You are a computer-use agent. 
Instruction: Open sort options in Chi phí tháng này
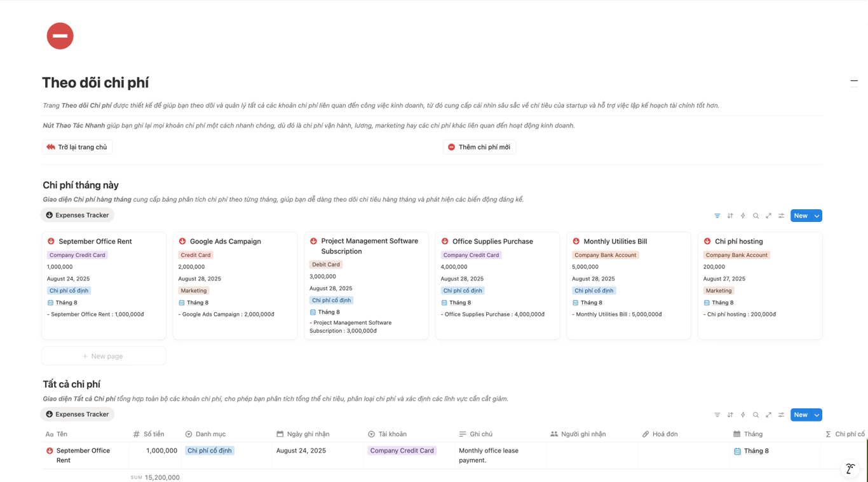pos(730,216)
